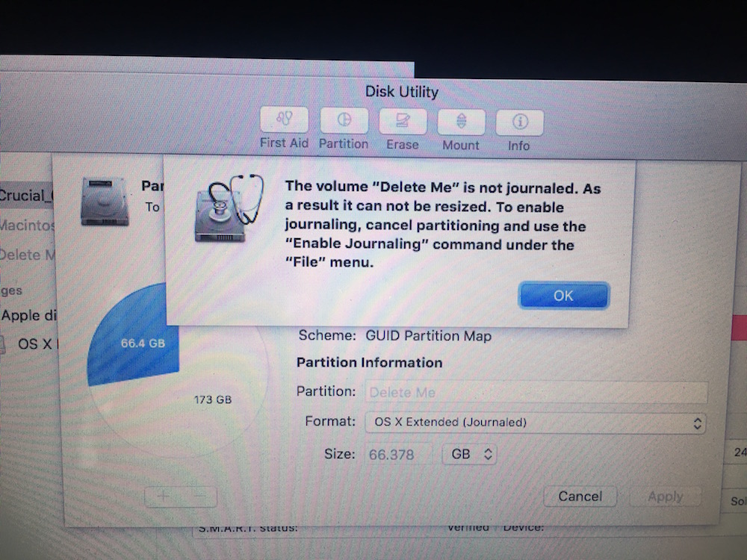Click the hard drive icon in partition sheet
Image resolution: width=747 pixels, height=560 pixels.
tap(105, 202)
